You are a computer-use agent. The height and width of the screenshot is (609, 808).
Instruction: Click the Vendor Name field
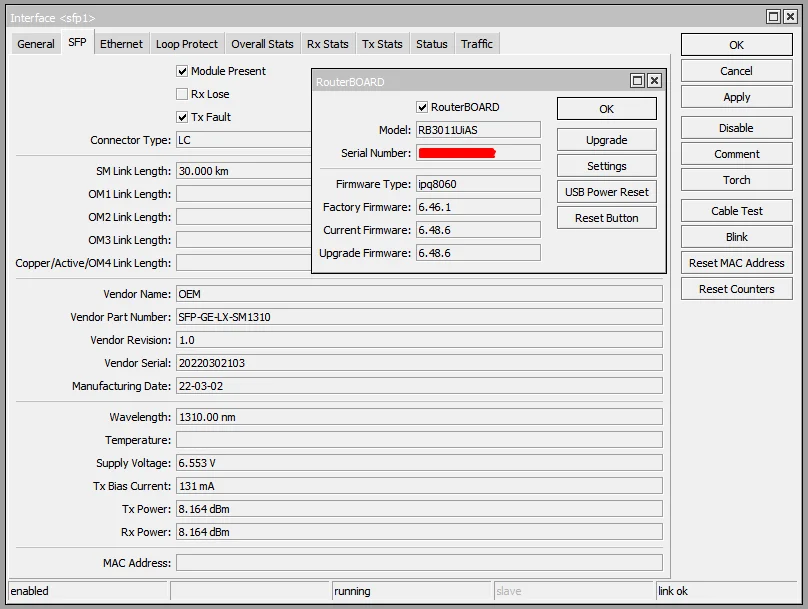point(419,294)
